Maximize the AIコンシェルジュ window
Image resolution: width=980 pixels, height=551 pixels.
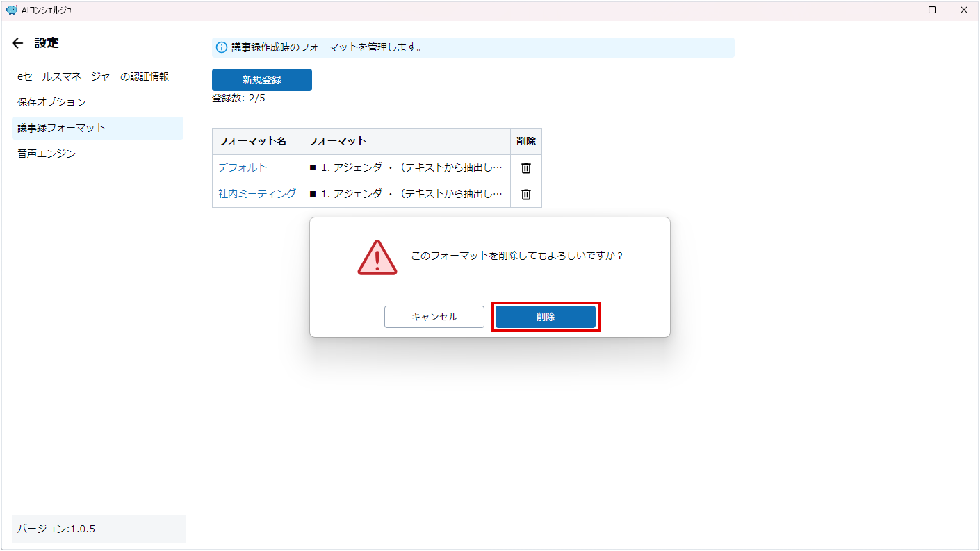[x=932, y=10]
